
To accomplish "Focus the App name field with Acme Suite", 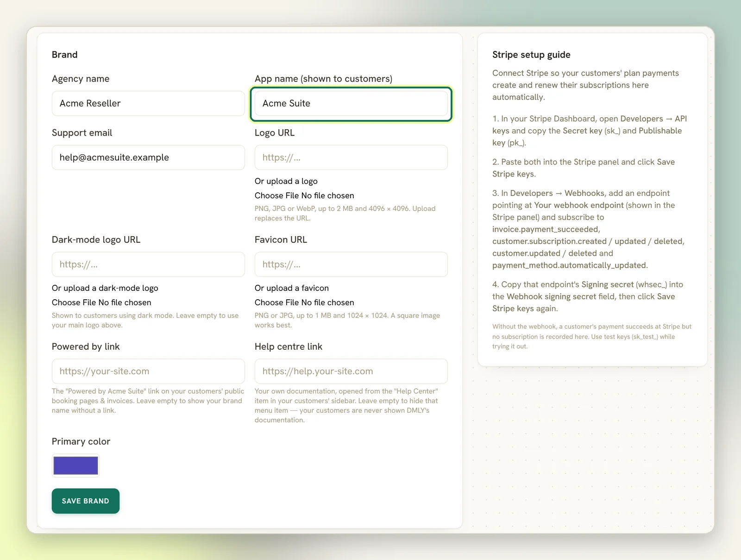I will point(351,103).
